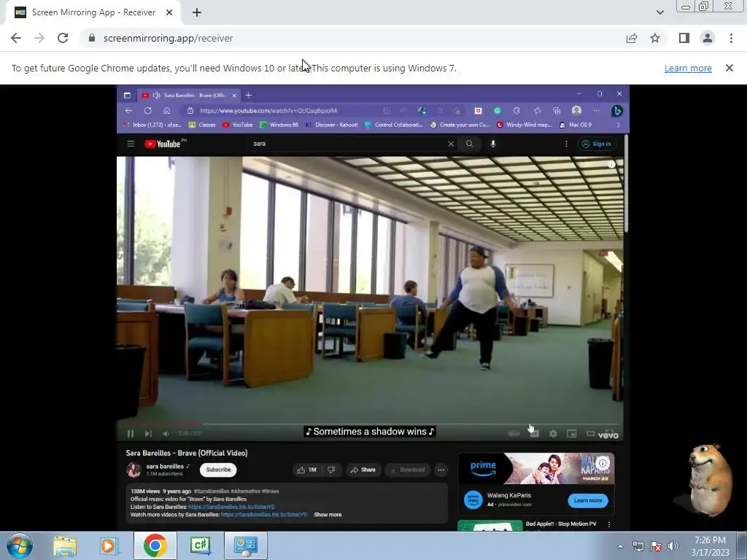Open the Learn more link about Chrome updates
This screenshot has width=747, height=560.
688,68
